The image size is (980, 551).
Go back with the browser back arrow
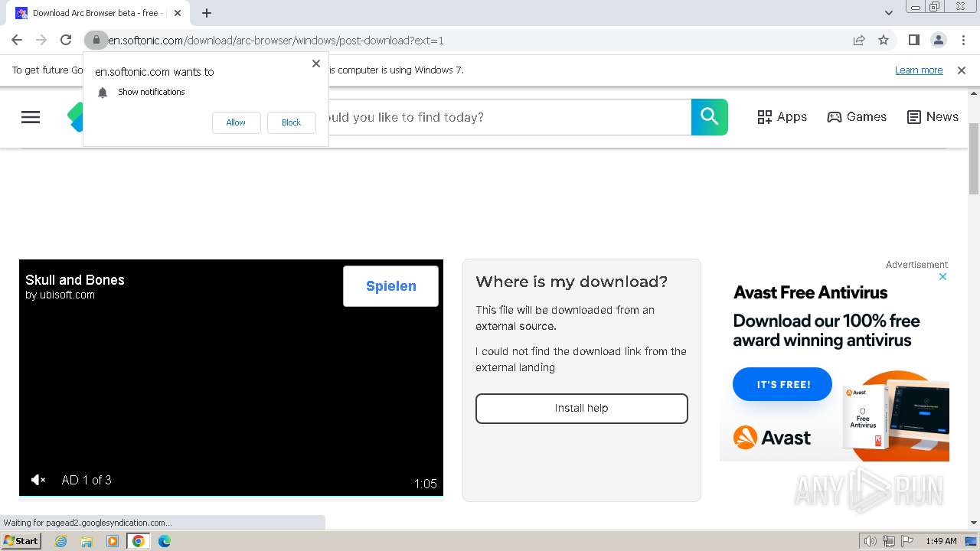point(17,40)
